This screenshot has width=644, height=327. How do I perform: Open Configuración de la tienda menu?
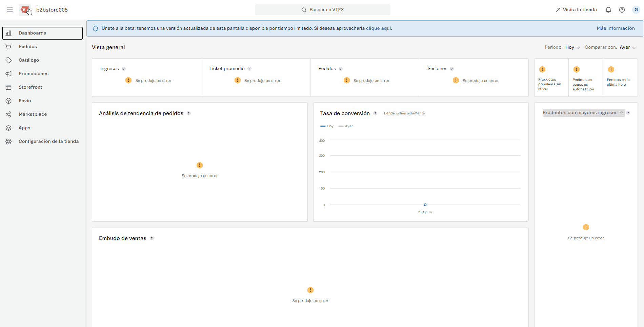pyautogui.click(x=48, y=141)
